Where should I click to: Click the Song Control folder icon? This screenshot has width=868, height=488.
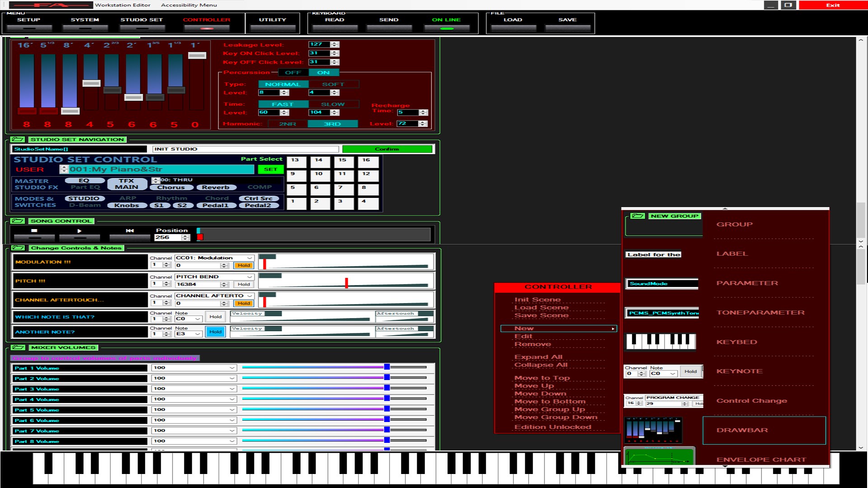tap(18, 221)
